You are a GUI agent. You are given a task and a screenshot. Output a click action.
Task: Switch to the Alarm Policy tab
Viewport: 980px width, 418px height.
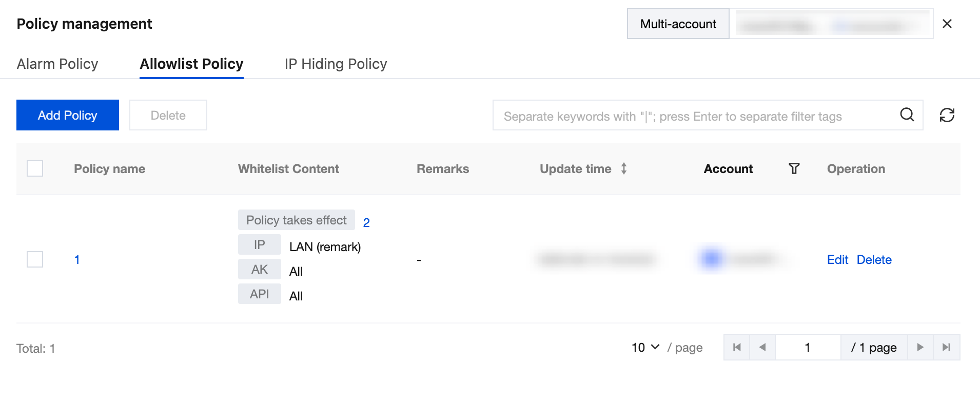pyautogui.click(x=57, y=64)
